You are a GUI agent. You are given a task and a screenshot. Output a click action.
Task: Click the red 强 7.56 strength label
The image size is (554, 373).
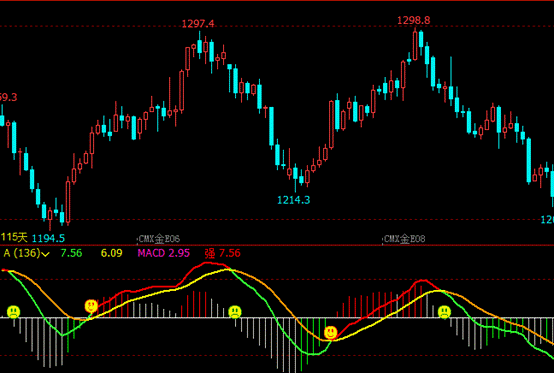coord(223,253)
